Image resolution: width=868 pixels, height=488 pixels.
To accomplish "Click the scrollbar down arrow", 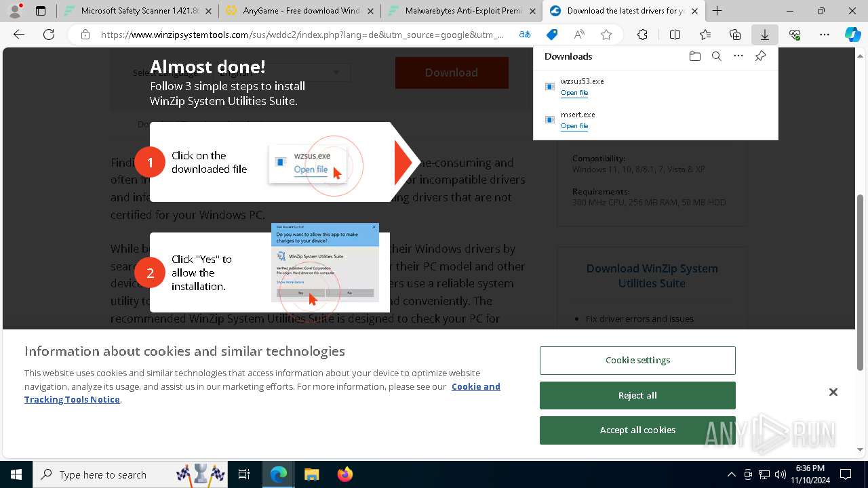I will point(861,449).
